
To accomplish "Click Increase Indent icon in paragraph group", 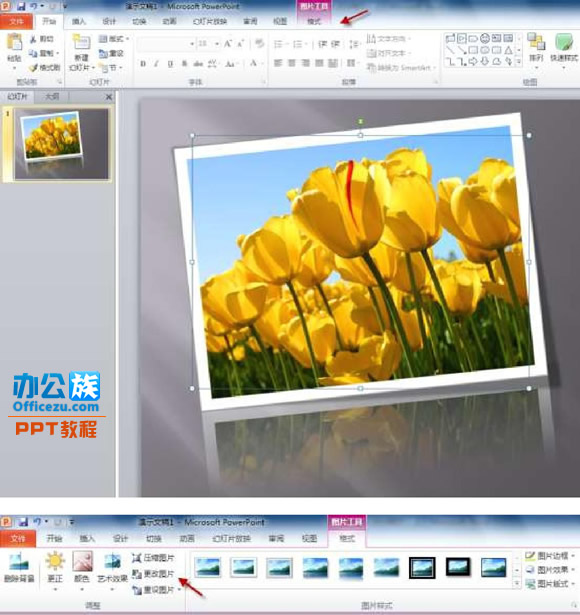I will pos(336,44).
